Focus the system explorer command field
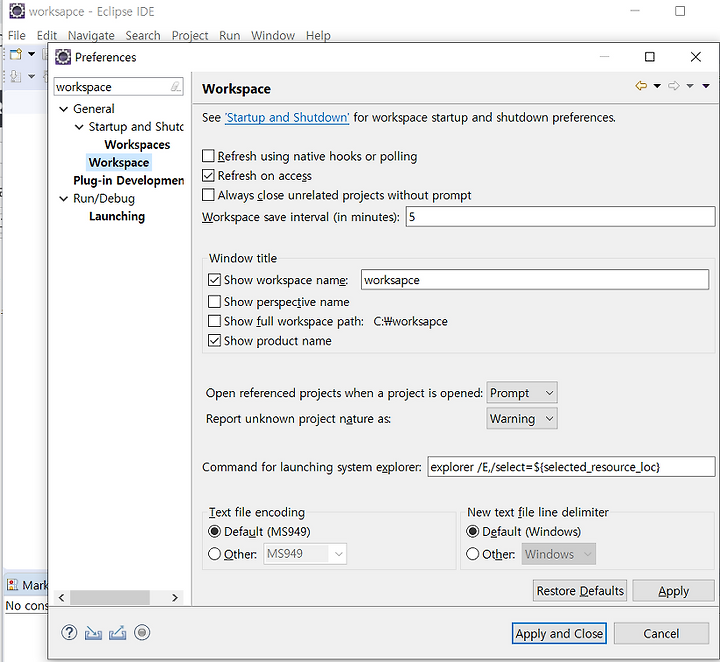Viewport: 720px width, 662px height. click(571, 467)
